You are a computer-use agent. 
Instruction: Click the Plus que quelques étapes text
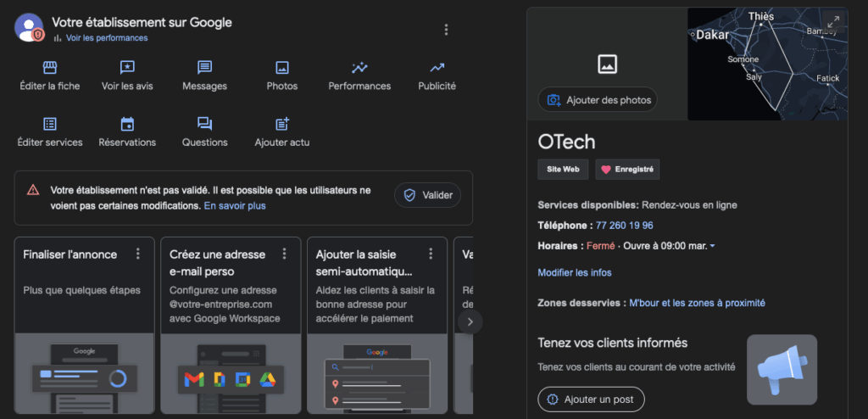(x=82, y=290)
